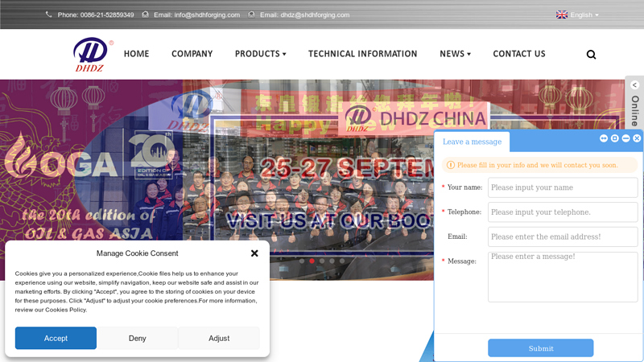Click the icon before dhdz@shdhforging.com
Viewport: 644px width, 362px height.
pyautogui.click(x=251, y=14)
